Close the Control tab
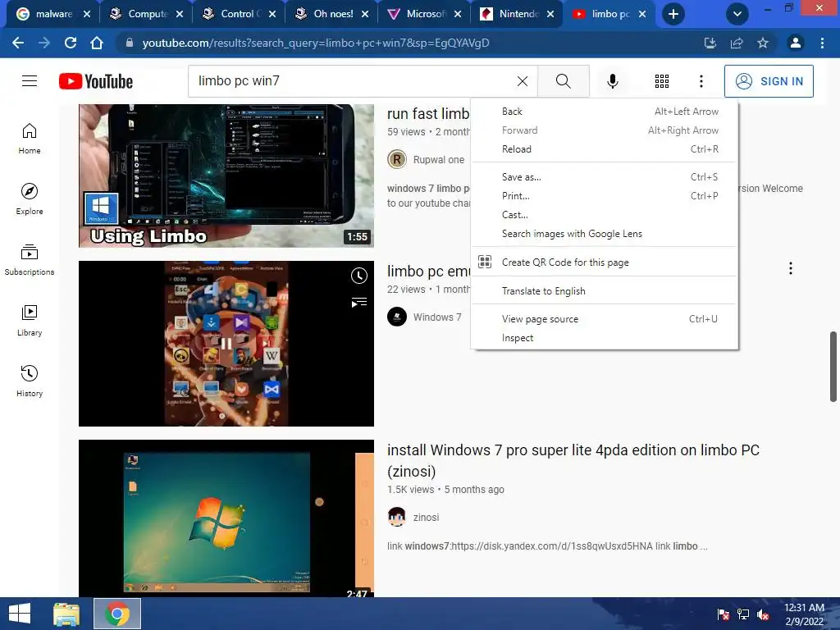 (x=272, y=15)
